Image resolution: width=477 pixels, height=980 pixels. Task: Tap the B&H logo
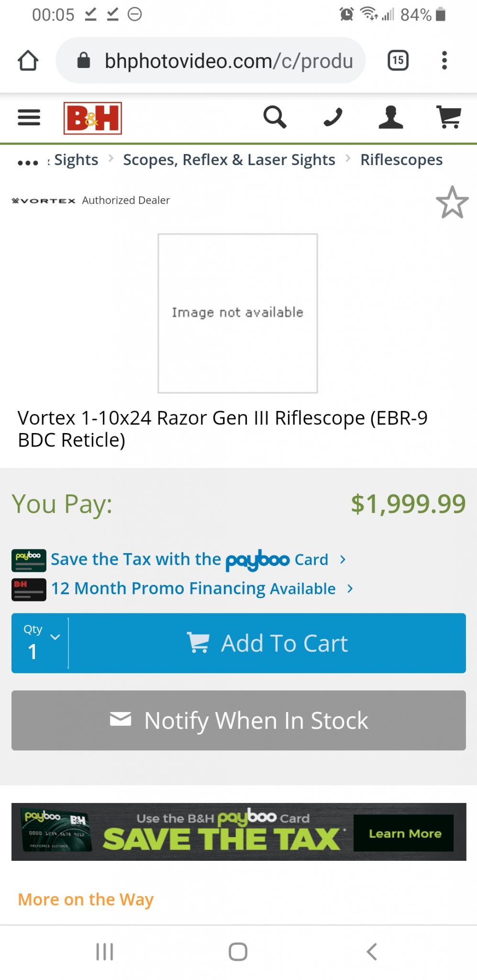[93, 118]
